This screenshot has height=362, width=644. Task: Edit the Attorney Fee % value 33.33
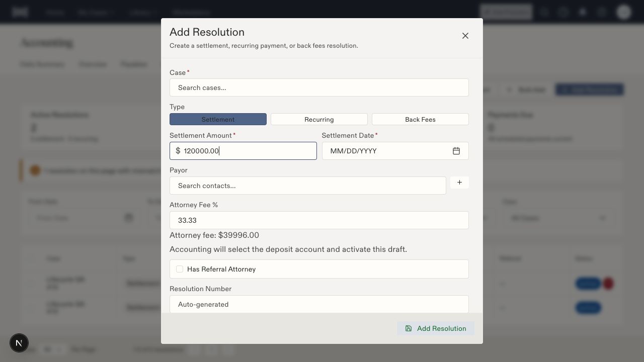[x=319, y=220]
